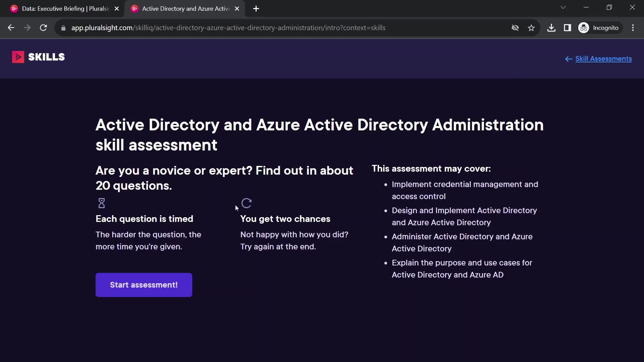
Task: Click 'Explain the purpose and use cases' bullet
Action: point(462,269)
